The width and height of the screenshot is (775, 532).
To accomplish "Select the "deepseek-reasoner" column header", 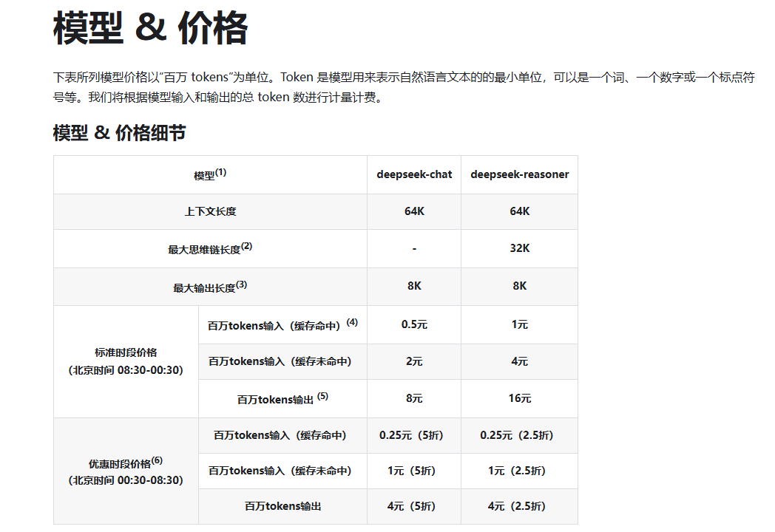I will coord(519,174).
